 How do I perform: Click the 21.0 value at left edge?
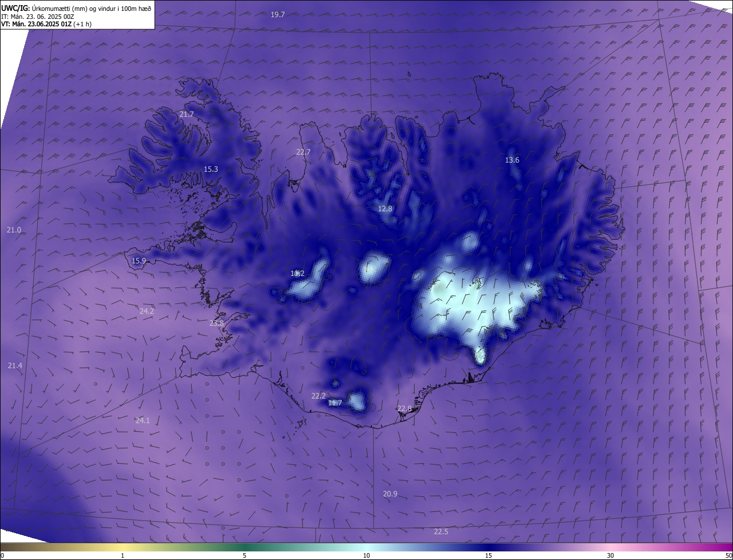tap(14, 230)
